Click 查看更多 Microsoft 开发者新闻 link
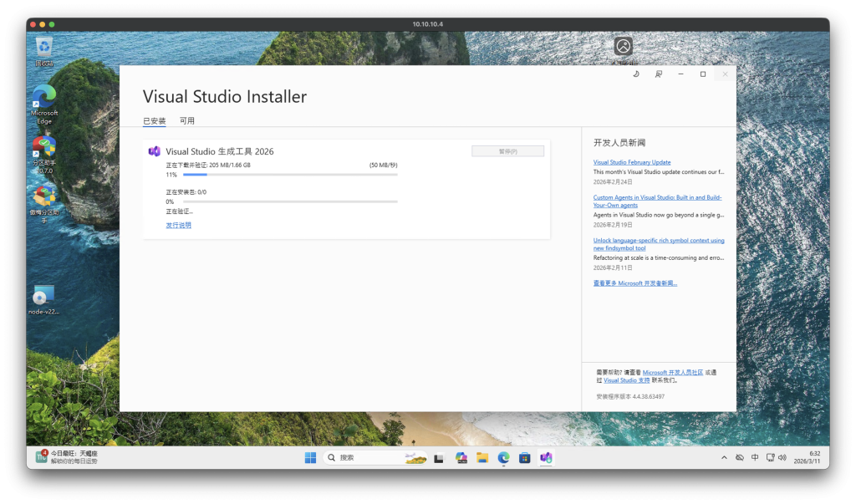The width and height of the screenshot is (856, 504). [635, 283]
